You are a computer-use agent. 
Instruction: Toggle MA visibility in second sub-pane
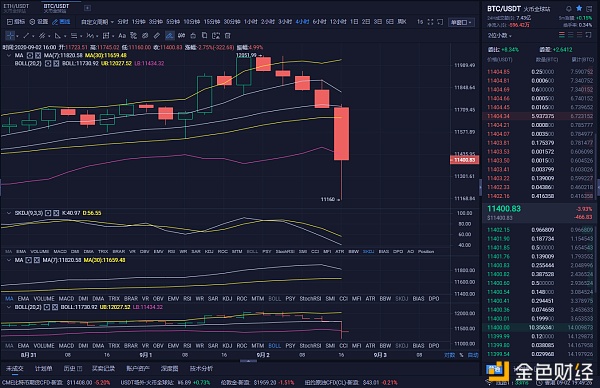28,260
